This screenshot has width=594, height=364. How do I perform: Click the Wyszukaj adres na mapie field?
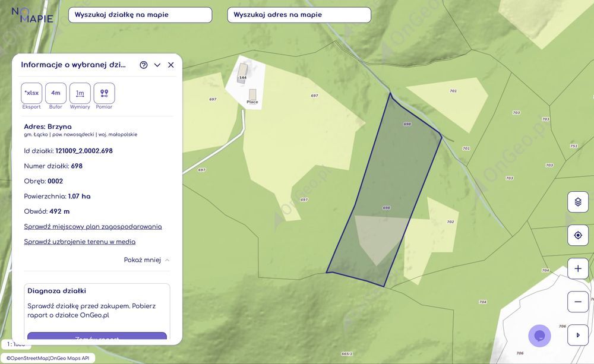[x=299, y=15]
